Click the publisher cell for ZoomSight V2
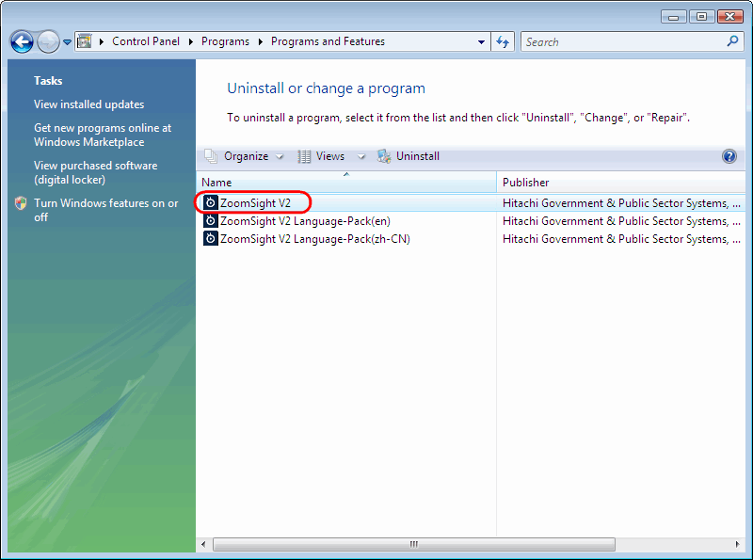Viewport: 753px width, 560px height. click(x=621, y=203)
